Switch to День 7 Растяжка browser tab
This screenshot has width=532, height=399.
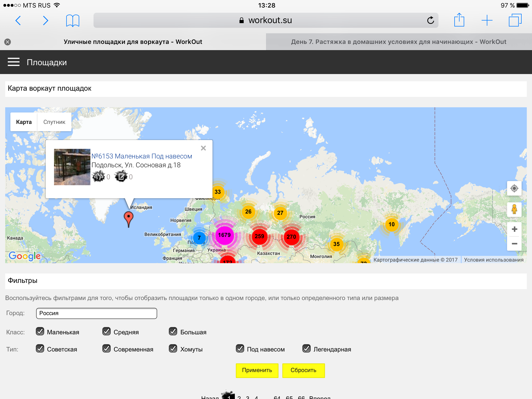pyautogui.click(x=398, y=42)
